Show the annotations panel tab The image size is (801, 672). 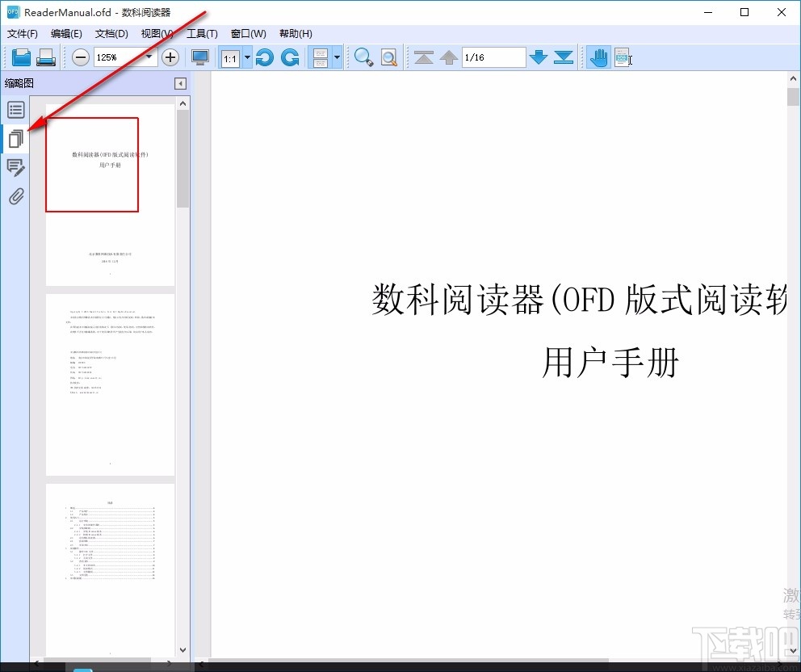click(x=16, y=168)
